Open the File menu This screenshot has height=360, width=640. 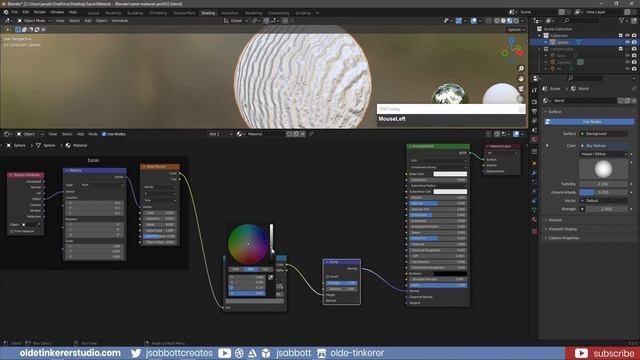coord(15,12)
